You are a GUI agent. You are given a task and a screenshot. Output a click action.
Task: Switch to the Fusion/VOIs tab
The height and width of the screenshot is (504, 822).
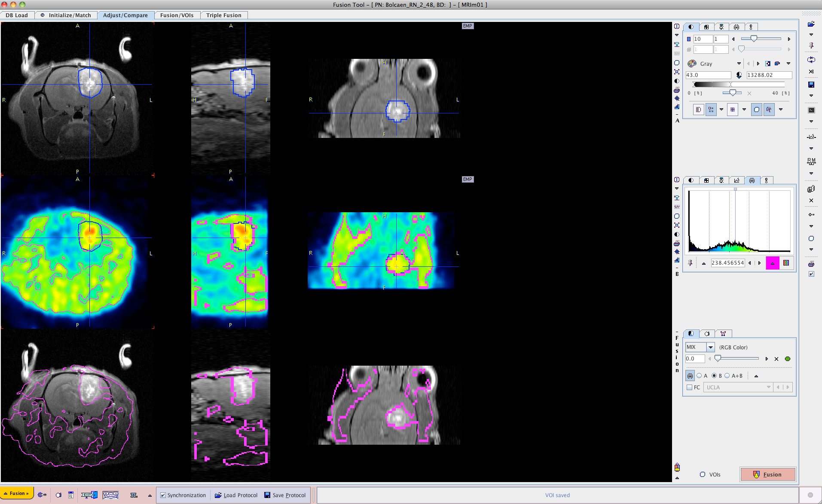tap(177, 15)
